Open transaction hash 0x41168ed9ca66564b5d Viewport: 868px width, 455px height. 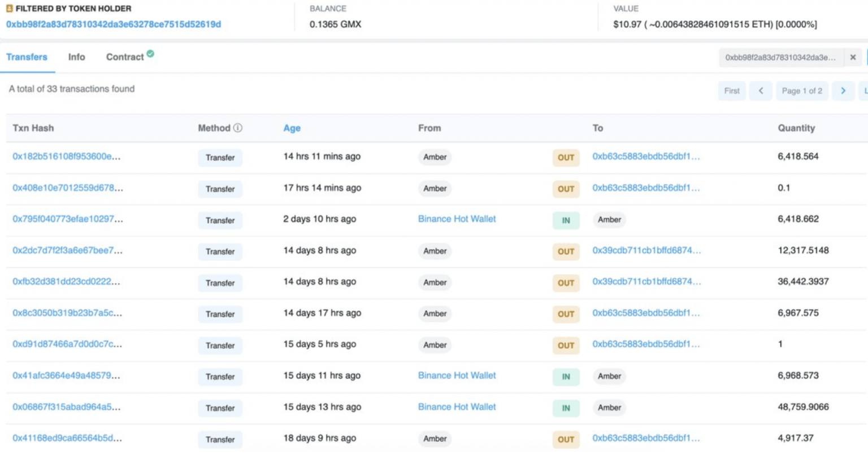click(x=67, y=438)
